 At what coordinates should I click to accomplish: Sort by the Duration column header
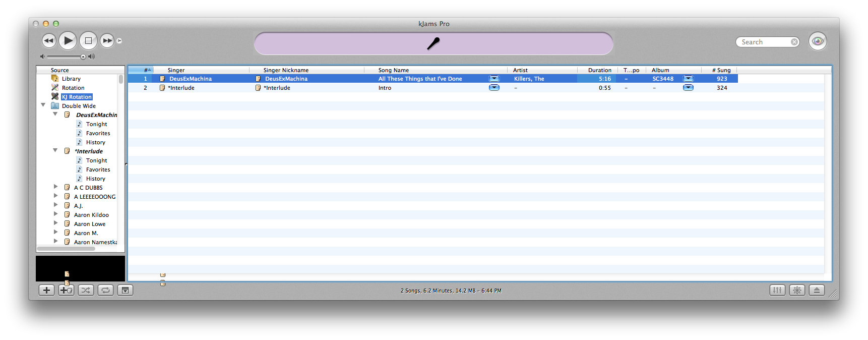[x=599, y=70]
